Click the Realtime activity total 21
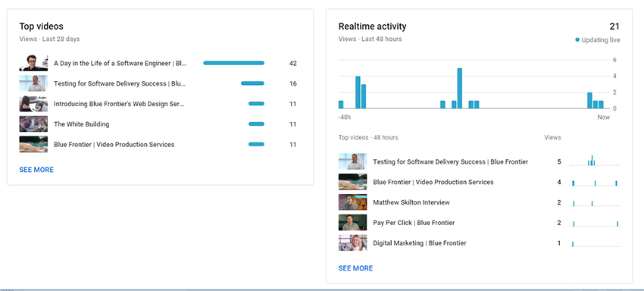Image resolution: width=644 pixels, height=291 pixels. point(614,27)
